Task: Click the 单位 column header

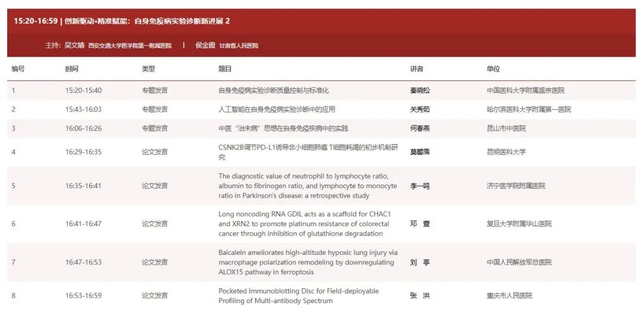Action: (x=493, y=69)
